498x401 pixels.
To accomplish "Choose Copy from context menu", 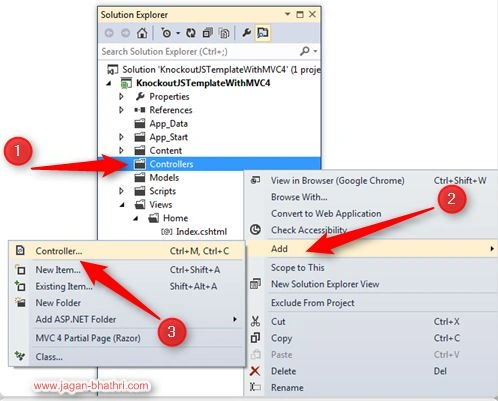I will pyautogui.click(x=371, y=338).
